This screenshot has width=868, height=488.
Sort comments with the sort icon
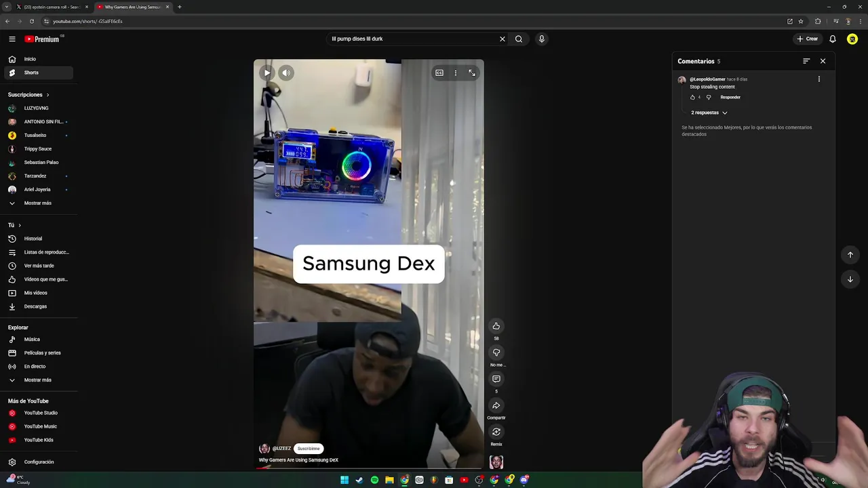point(806,61)
